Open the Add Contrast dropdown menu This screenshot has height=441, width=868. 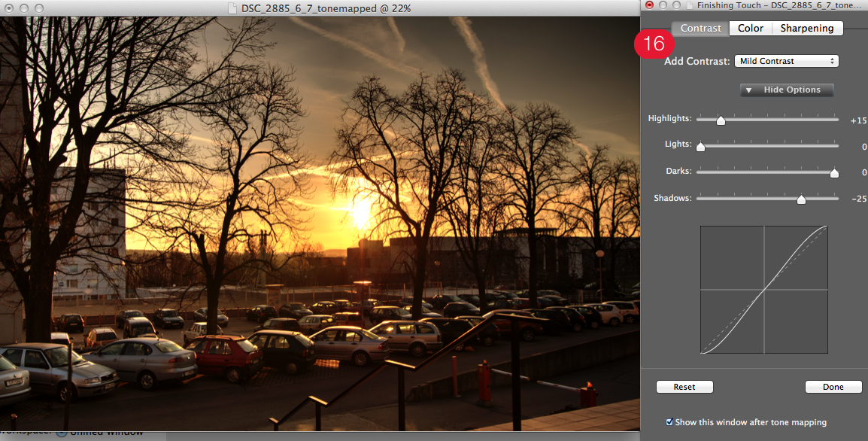(786, 61)
